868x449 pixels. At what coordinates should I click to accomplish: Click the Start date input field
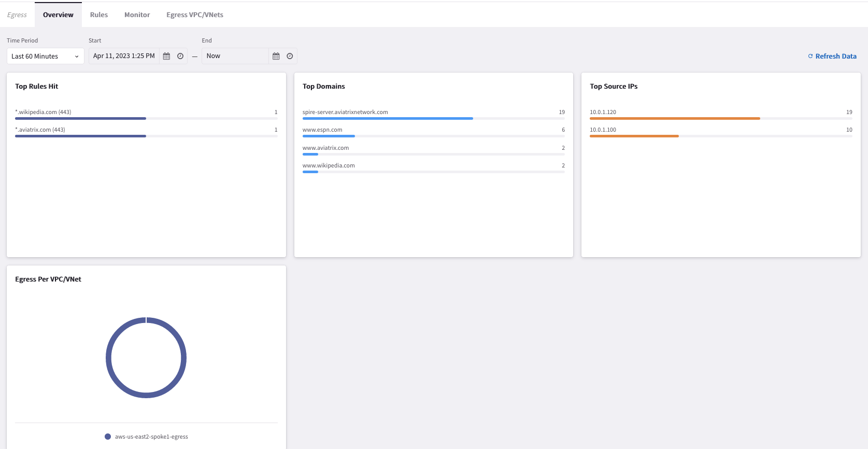tap(124, 56)
